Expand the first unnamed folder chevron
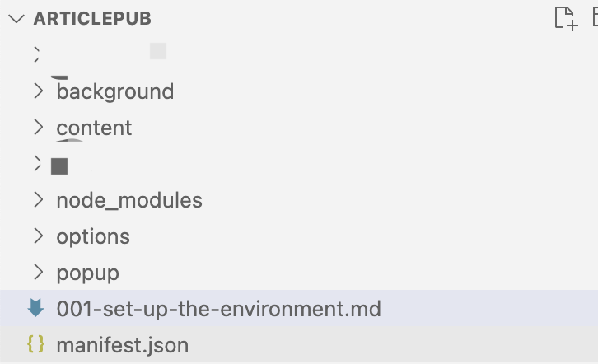Screen dimensions: 598x364 click(x=37, y=54)
